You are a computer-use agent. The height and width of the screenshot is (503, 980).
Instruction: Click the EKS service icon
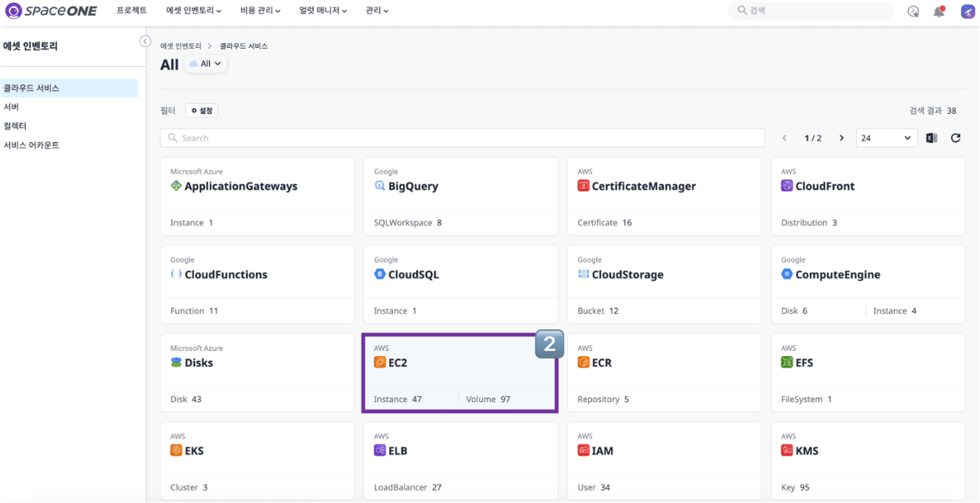tap(176, 450)
